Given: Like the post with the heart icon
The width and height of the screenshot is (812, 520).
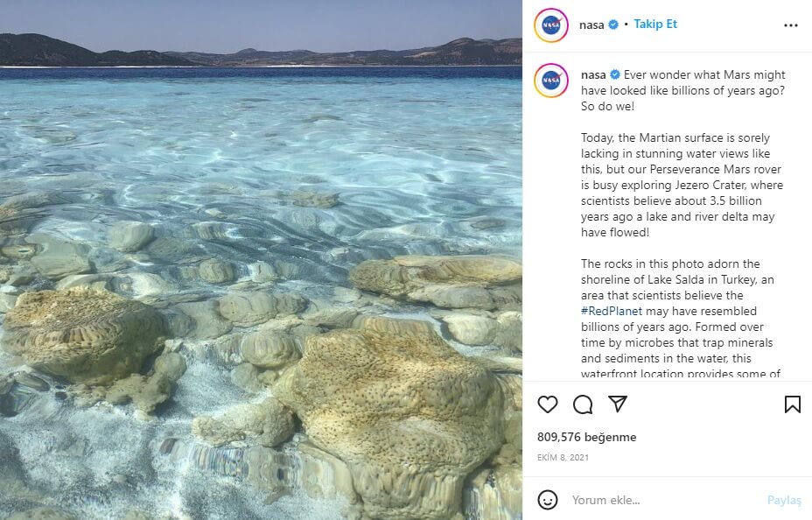Looking at the screenshot, I should [x=548, y=404].
